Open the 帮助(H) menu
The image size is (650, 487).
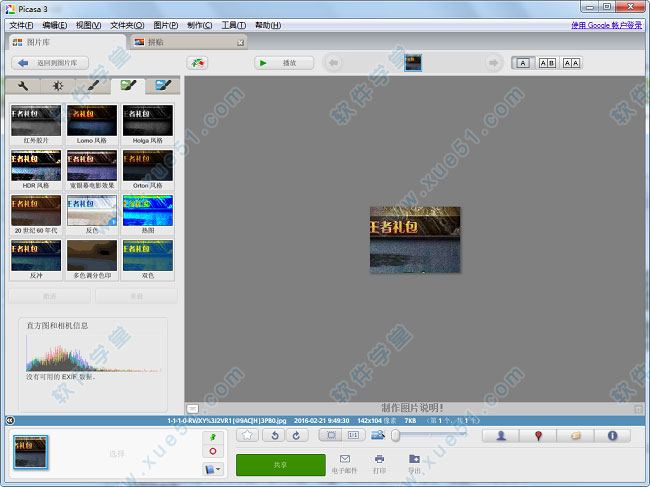click(x=268, y=25)
